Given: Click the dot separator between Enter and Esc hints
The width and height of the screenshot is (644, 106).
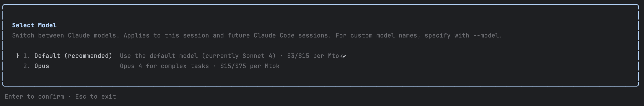Looking at the screenshot, I should pyautogui.click(x=69, y=97).
